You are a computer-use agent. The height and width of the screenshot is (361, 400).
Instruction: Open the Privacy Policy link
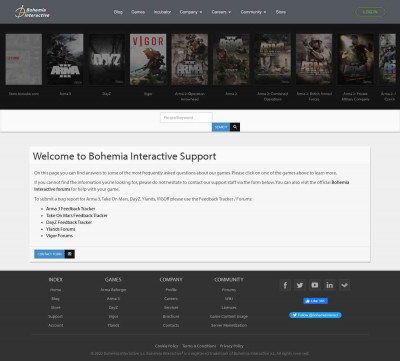coord(232,346)
